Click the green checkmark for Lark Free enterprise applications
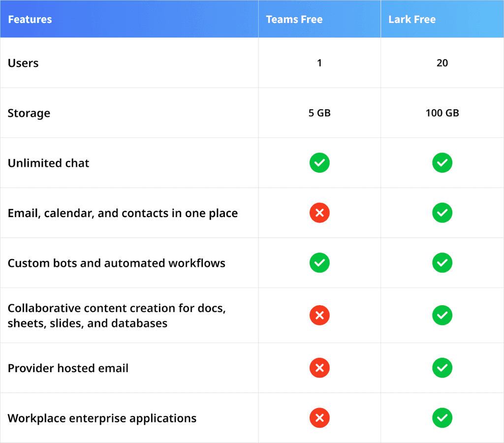The height and width of the screenshot is (443, 504). pos(442,418)
